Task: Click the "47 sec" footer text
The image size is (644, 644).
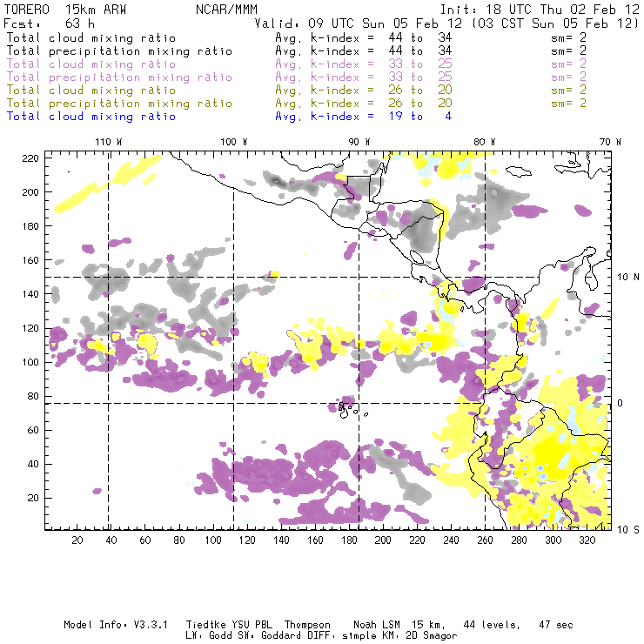Action: click(x=556, y=625)
